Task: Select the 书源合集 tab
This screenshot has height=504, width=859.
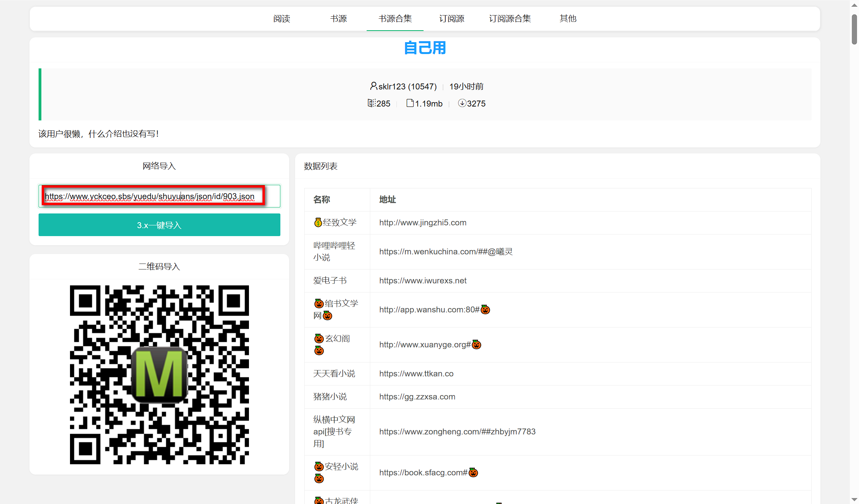Action: click(395, 19)
